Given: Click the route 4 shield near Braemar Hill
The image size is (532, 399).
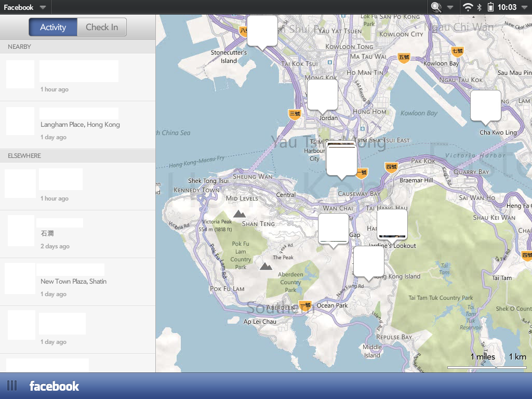Looking at the screenshot, I should [391, 167].
